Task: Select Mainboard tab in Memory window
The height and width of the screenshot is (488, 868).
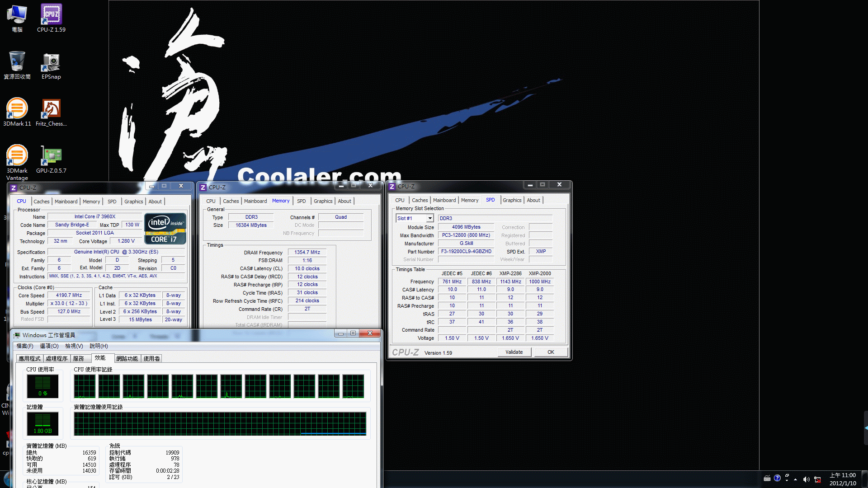Action: click(255, 201)
